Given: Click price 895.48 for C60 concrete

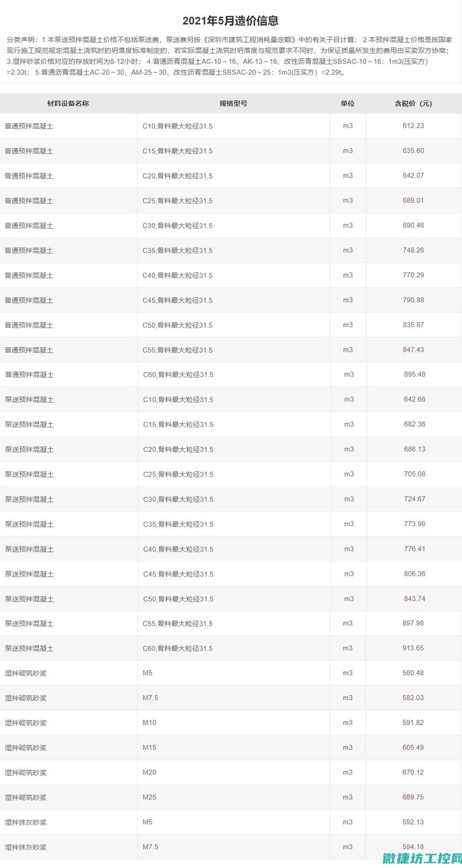Looking at the screenshot, I should click(x=415, y=374).
